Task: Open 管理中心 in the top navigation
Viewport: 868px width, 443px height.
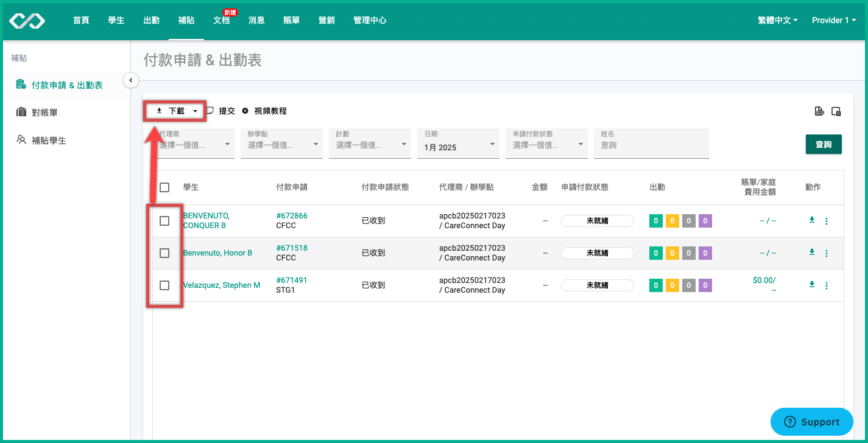Action: [x=370, y=20]
